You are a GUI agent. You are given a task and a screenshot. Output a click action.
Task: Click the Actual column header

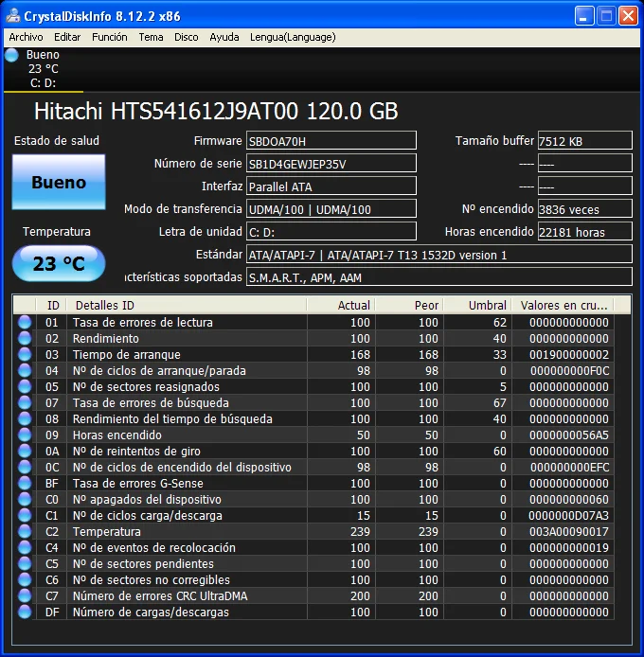pos(341,305)
